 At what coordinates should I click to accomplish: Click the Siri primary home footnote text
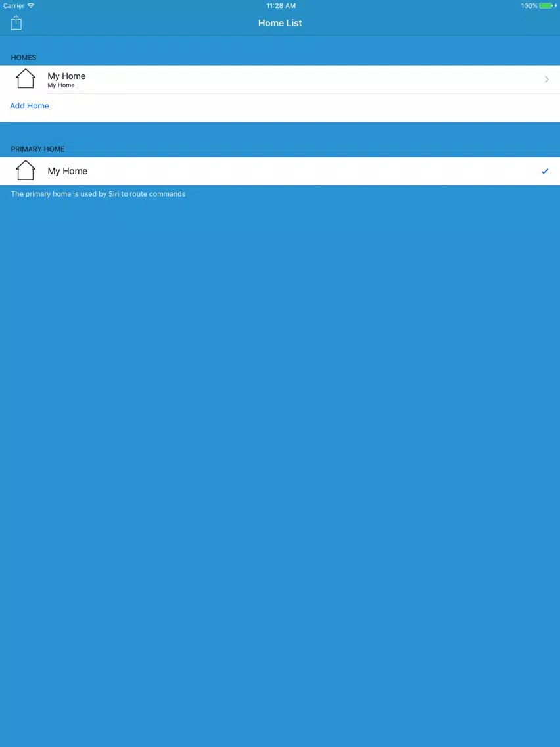point(98,194)
